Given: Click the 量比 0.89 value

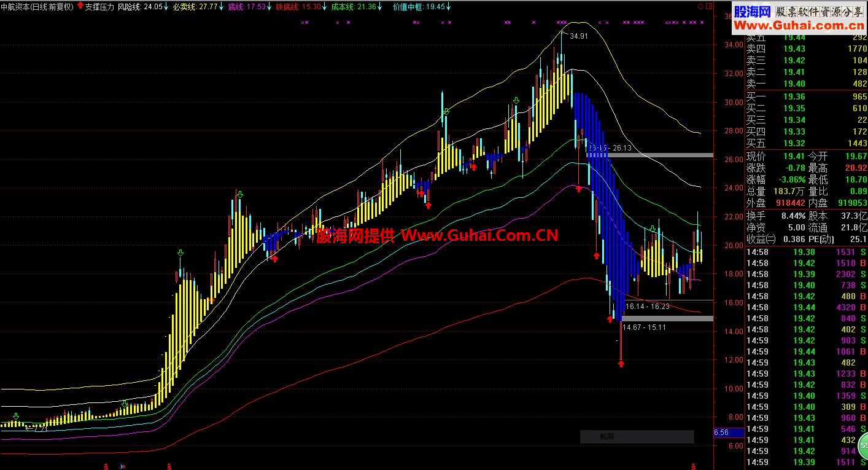Looking at the screenshot, I should (x=858, y=191).
